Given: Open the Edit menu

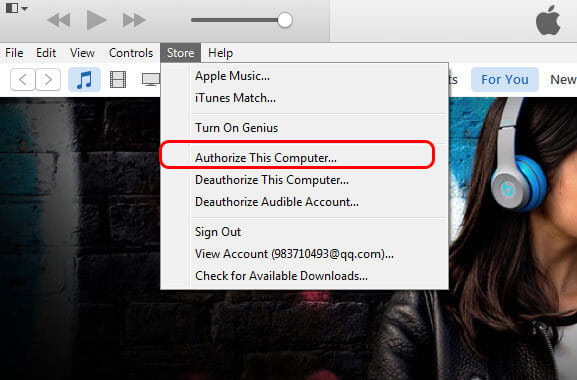Looking at the screenshot, I should 46,53.
